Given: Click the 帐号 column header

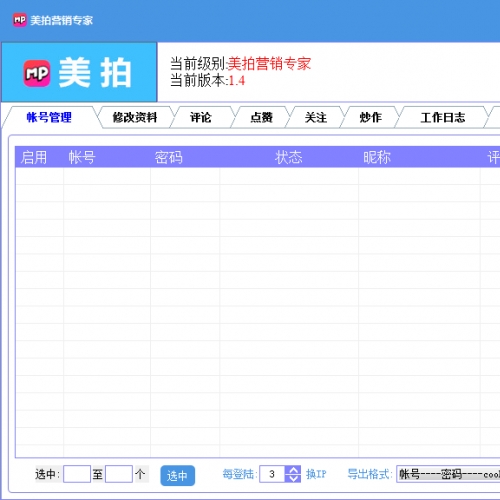Looking at the screenshot, I should [82, 157].
